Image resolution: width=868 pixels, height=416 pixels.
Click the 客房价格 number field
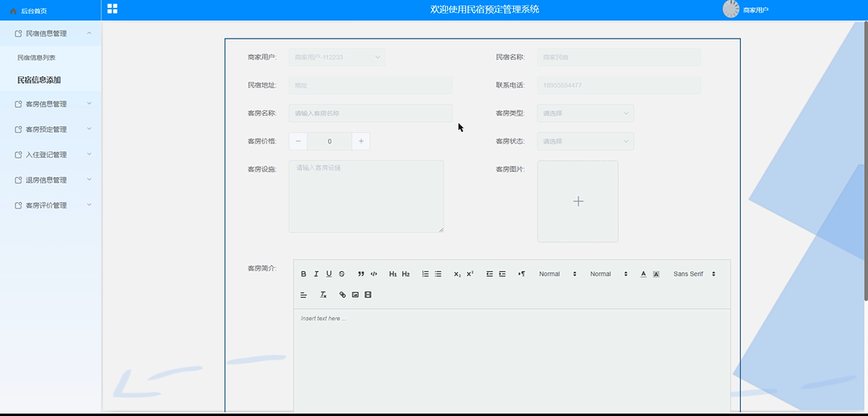[329, 142]
